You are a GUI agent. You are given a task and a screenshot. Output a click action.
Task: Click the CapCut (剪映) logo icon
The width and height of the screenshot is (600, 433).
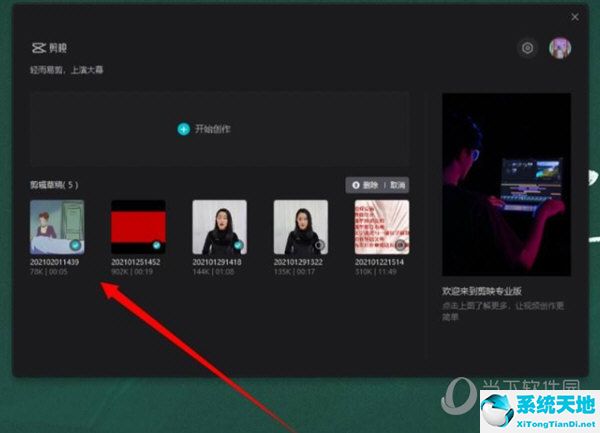click(38, 47)
